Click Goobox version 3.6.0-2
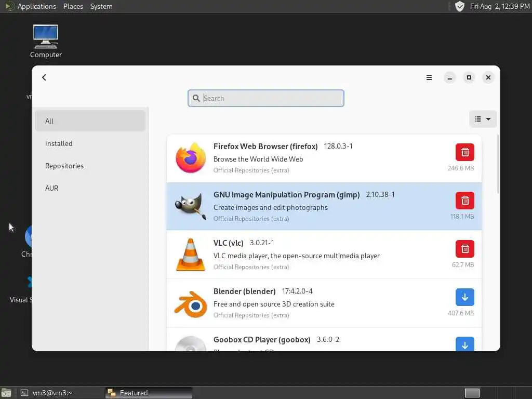The width and height of the screenshot is (532, 399). point(328,339)
